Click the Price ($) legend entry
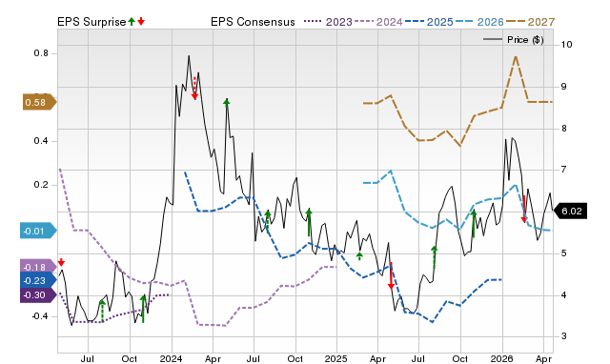The height and width of the screenshot is (364, 610). [514, 40]
